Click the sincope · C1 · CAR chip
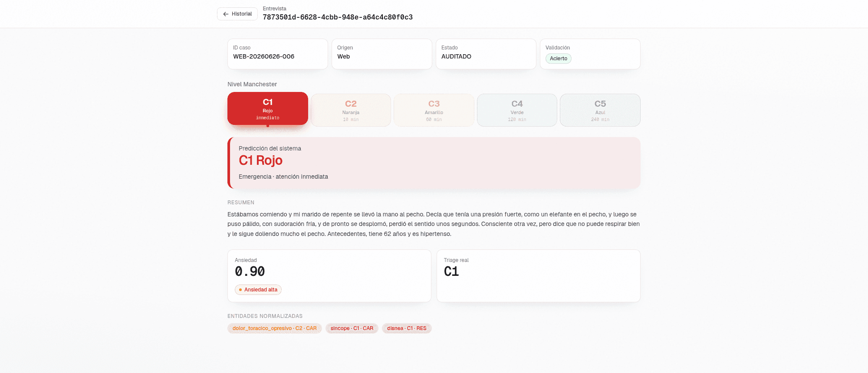This screenshot has width=868, height=373. pyautogui.click(x=352, y=328)
